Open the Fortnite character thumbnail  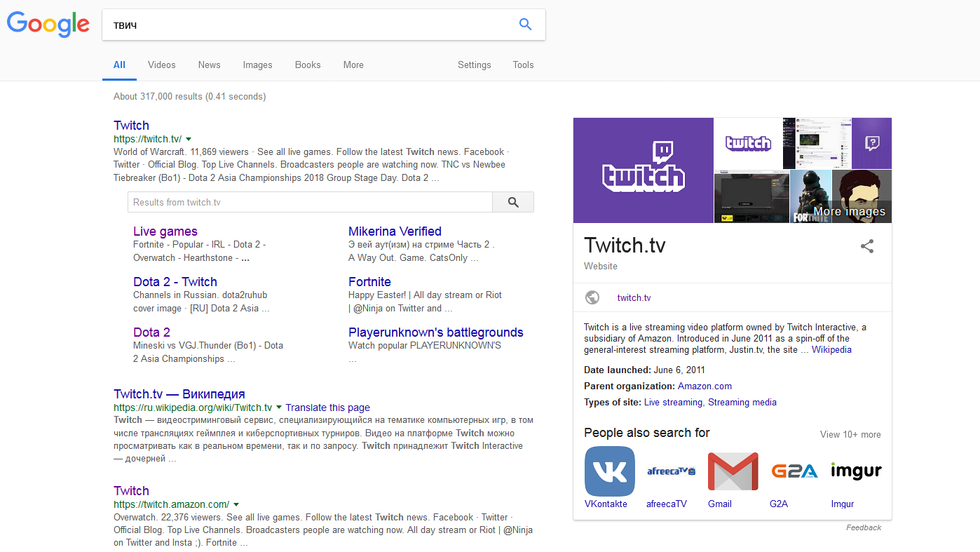[810, 196]
